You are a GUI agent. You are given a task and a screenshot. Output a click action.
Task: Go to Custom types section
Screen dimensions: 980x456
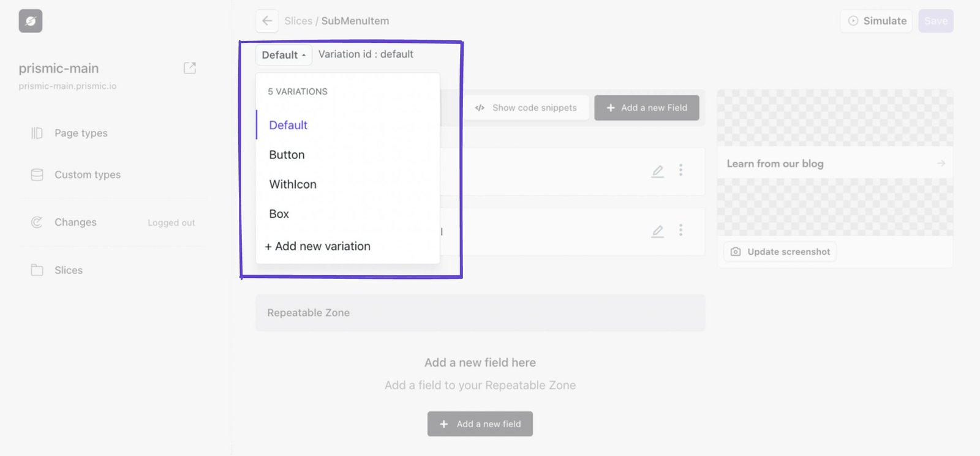[88, 174]
